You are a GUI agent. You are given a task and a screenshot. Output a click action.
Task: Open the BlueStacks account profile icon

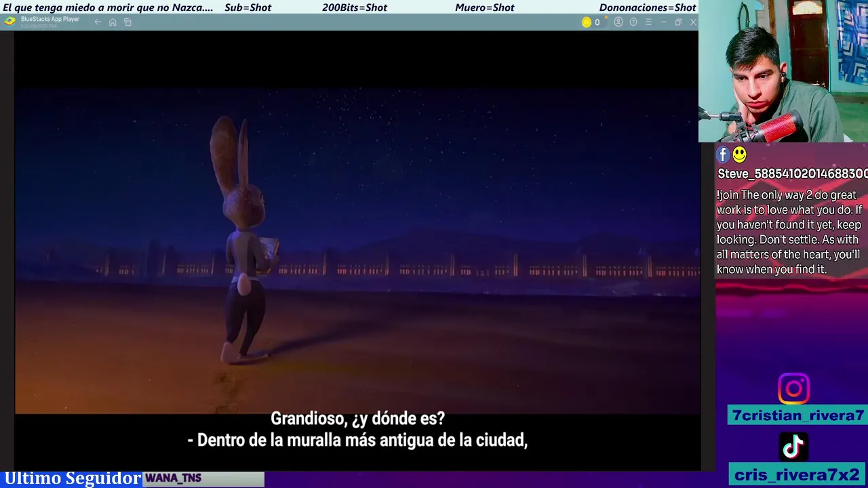pos(618,22)
